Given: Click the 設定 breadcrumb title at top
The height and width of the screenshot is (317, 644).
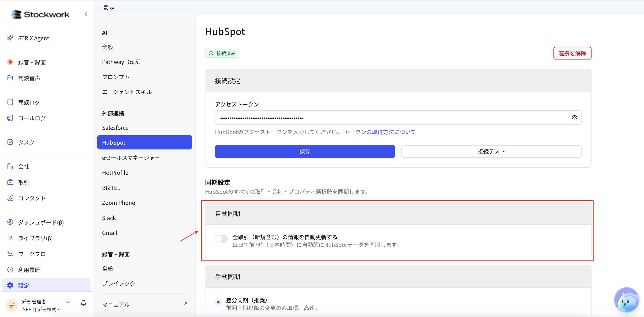Looking at the screenshot, I should point(109,8).
